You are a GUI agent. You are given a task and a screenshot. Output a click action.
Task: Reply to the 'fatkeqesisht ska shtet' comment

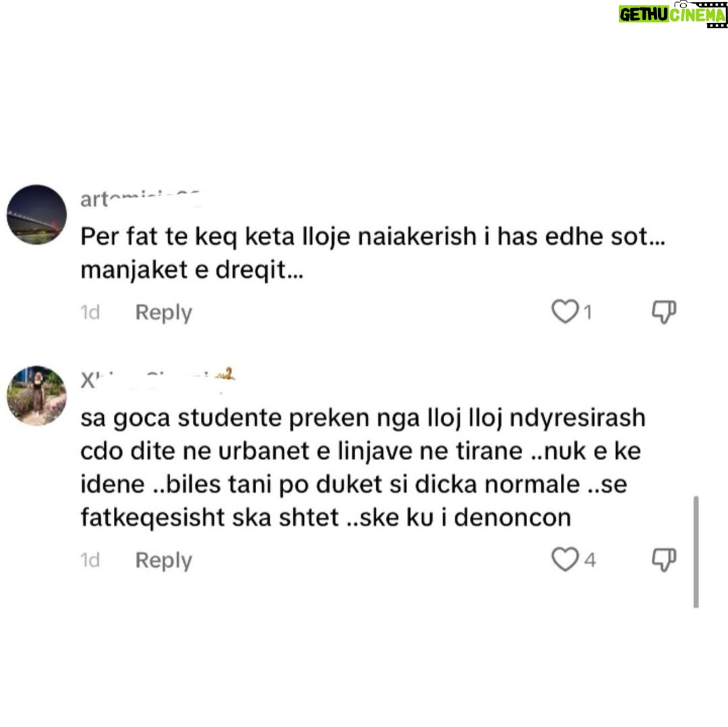coord(163,560)
